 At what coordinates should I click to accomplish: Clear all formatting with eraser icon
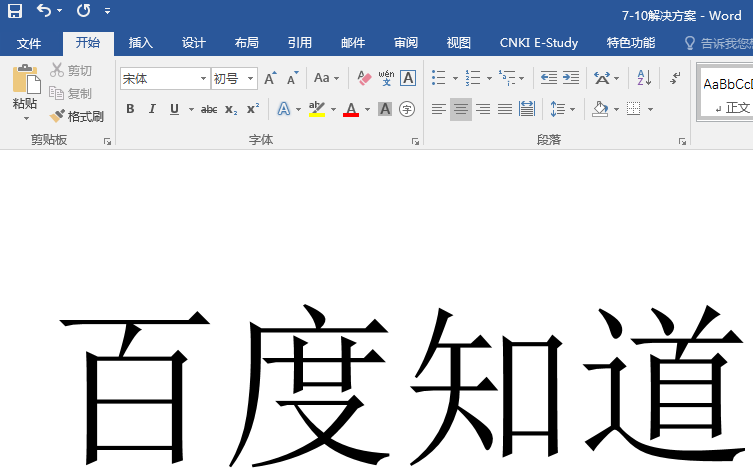coord(364,78)
